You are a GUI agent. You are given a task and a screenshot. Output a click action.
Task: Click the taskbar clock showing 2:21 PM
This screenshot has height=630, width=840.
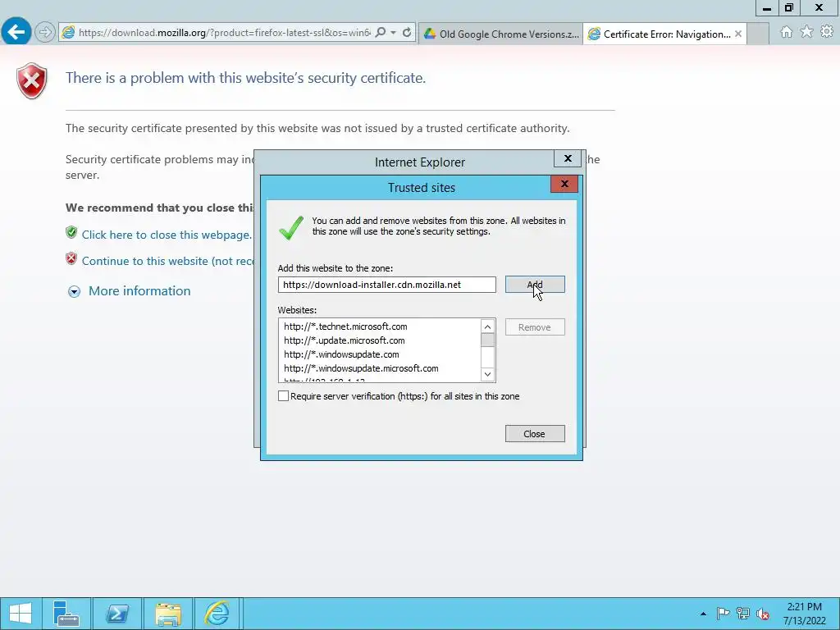click(804, 614)
